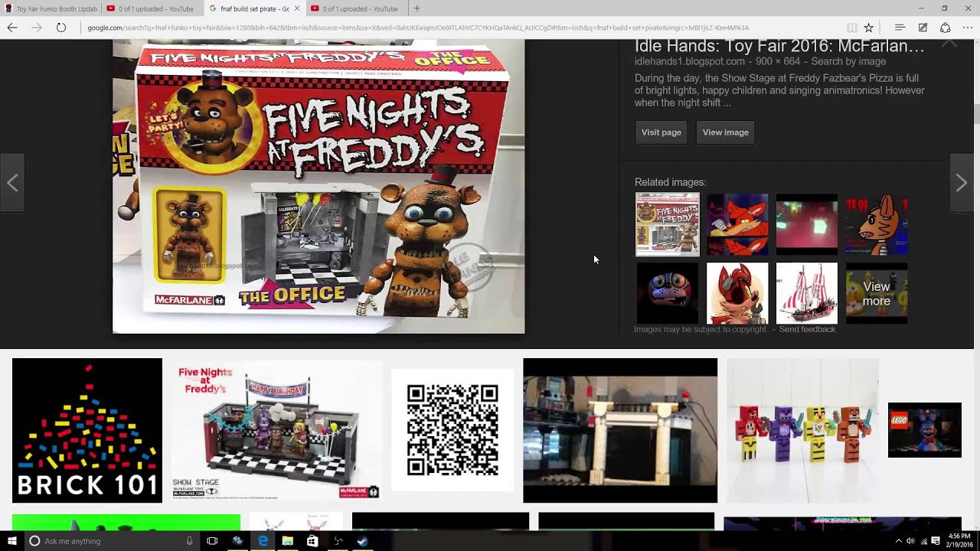Screen dimensions: 980x551
Task: Close the fnaf build set pirate tab
Action: click(297, 8)
